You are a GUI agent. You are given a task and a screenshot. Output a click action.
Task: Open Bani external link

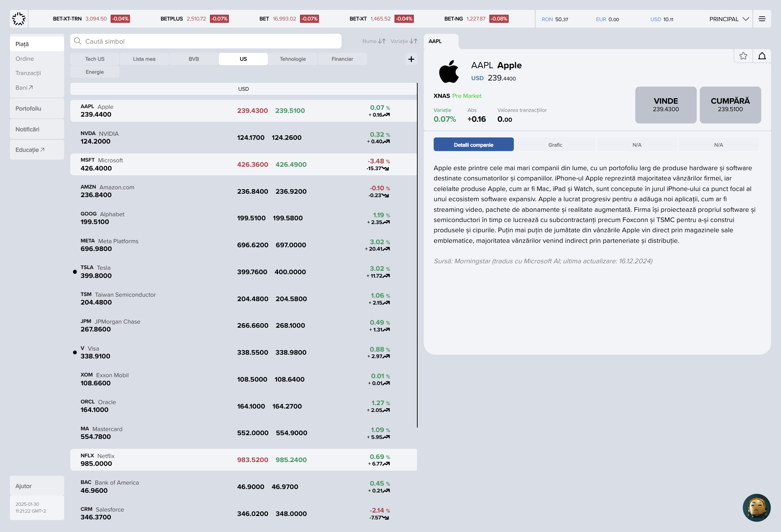(24, 88)
